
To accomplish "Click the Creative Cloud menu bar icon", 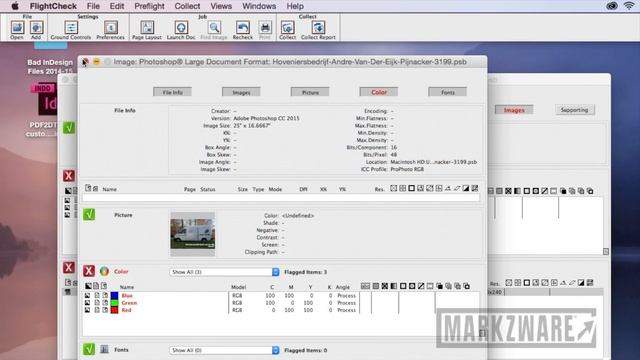I will (611, 6).
